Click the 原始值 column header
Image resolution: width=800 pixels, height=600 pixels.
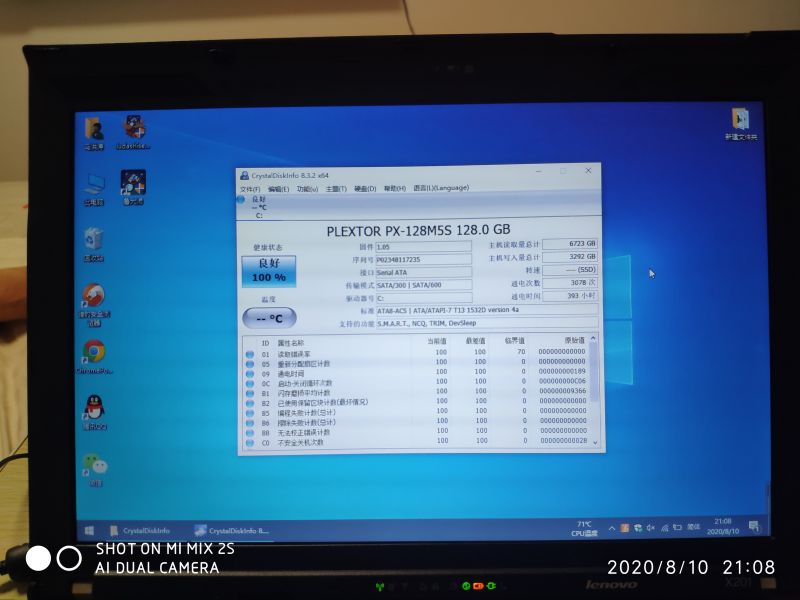point(574,340)
